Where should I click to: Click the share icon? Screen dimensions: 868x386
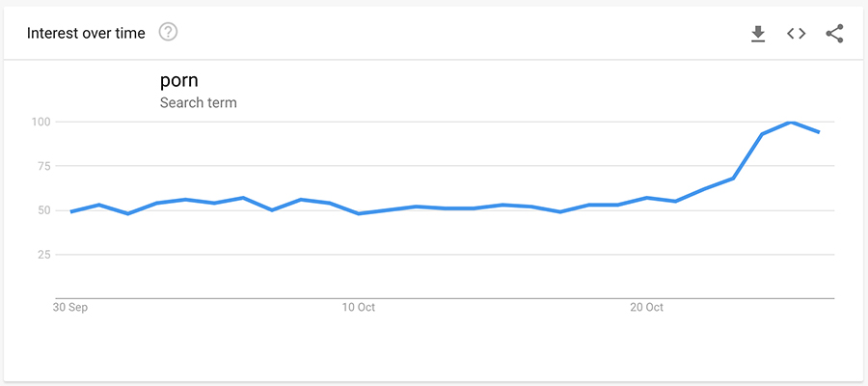(x=834, y=34)
